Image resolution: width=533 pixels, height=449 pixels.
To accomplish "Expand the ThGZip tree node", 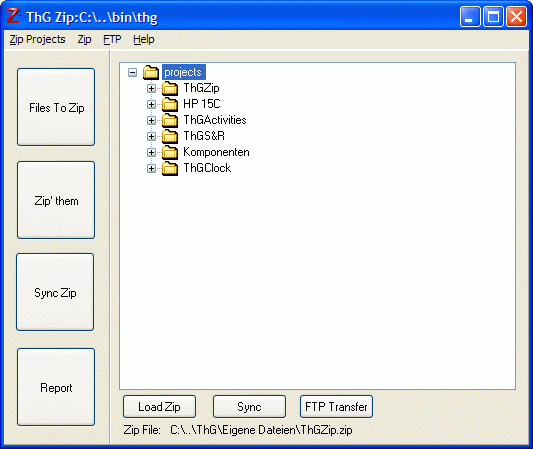I will pyautogui.click(x=151, y=88).
